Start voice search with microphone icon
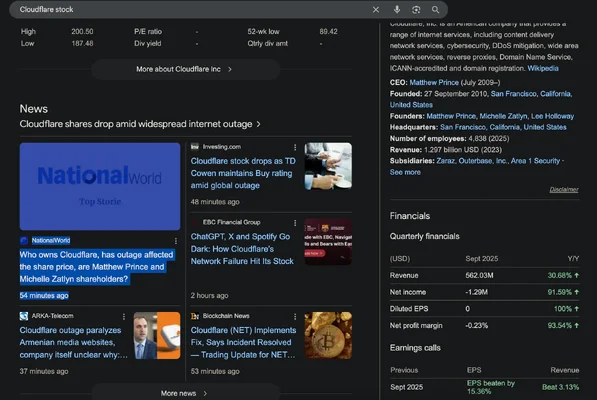 tap(397, 10)
